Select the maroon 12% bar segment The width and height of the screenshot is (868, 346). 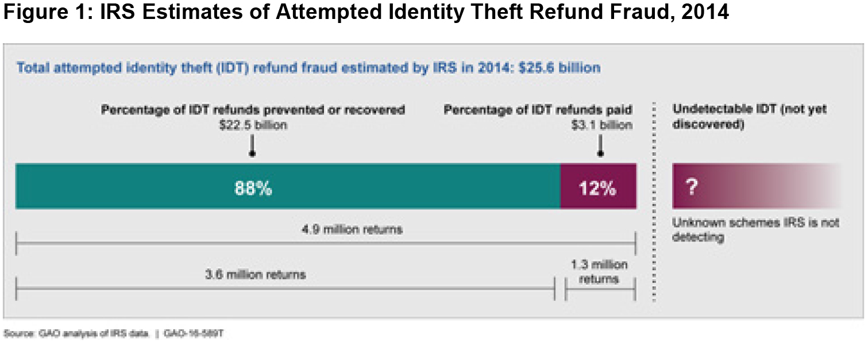point(598,186)
